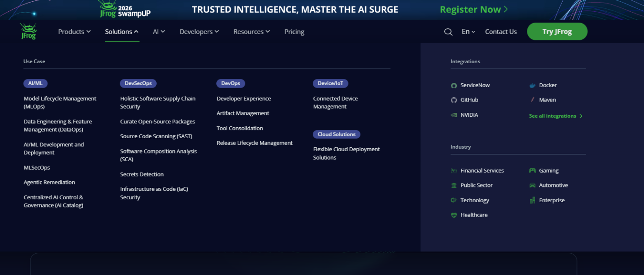The height and width of the screenshot is (275, 644).
Task: Click the NVIDIA logo icon
Action: coord(454,115)
